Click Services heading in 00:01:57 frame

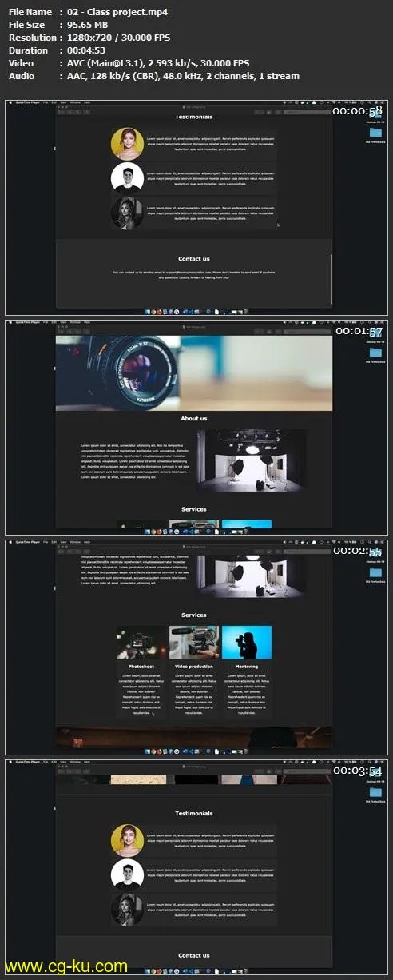coord(194,509)
